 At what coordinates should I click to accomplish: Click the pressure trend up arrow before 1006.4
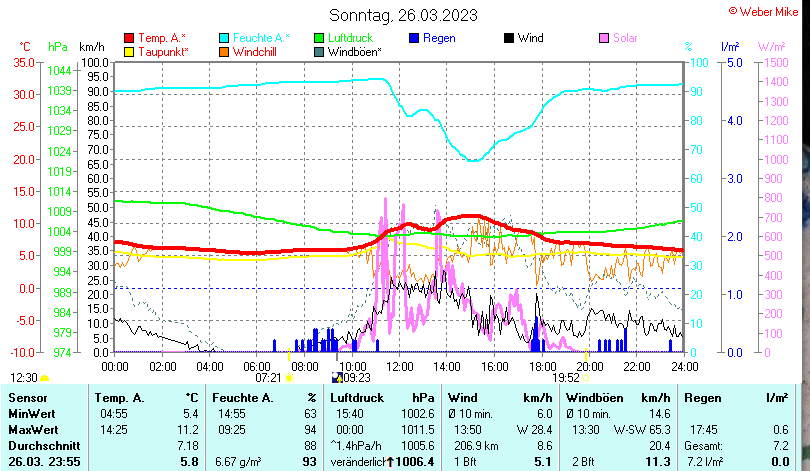(x=390, y=462)
